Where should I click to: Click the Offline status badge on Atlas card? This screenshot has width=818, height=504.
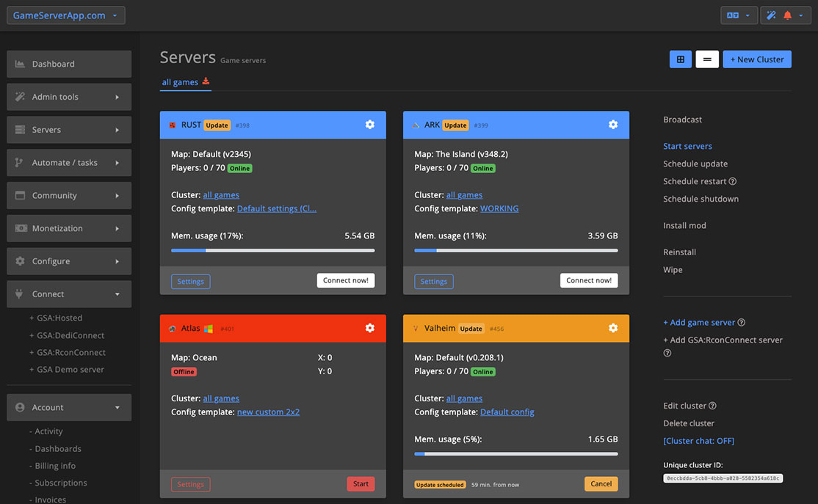point(184,372)
